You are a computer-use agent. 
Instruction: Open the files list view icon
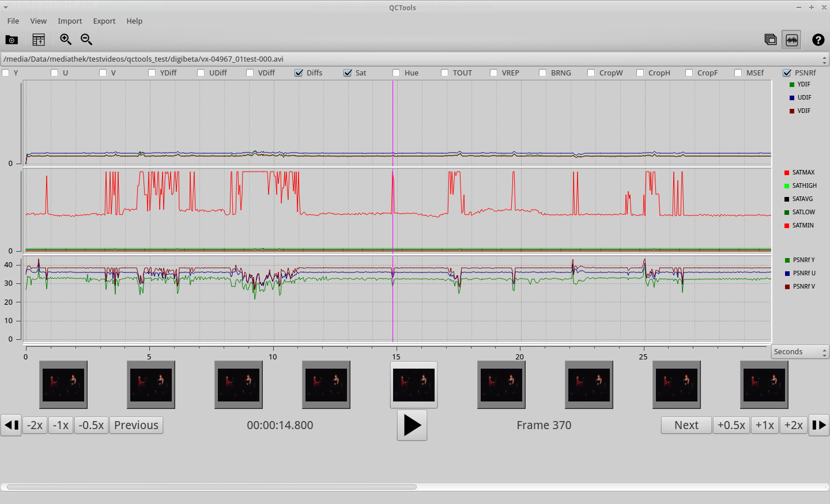tap(770, 39)
